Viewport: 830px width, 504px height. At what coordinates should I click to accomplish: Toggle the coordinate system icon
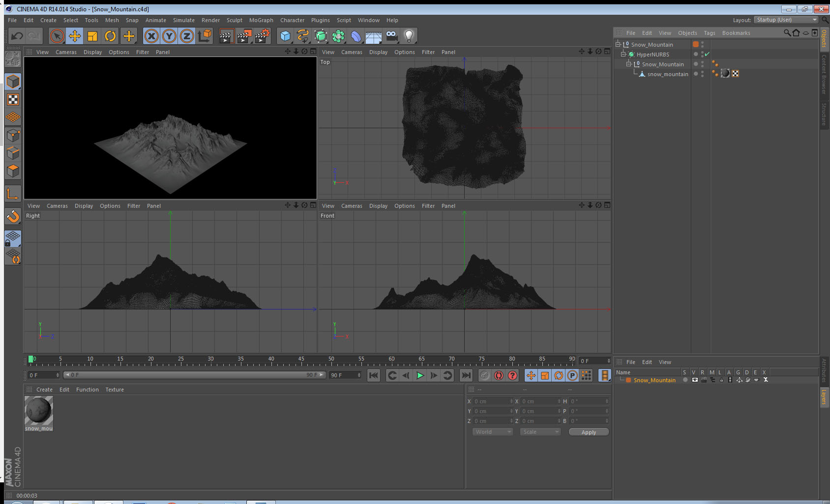pos(205,36)
